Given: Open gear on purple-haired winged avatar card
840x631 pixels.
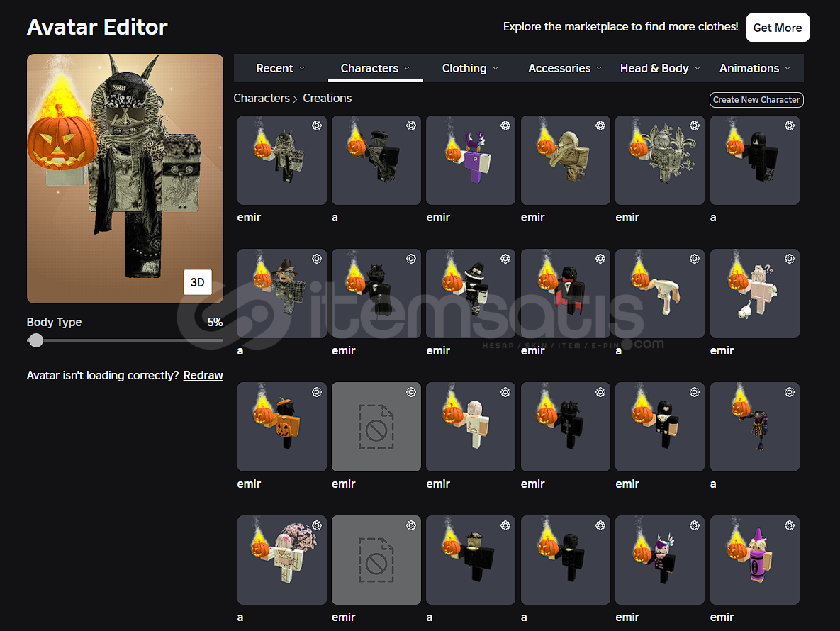Looking at the screenshot, I should click(694, 526).
